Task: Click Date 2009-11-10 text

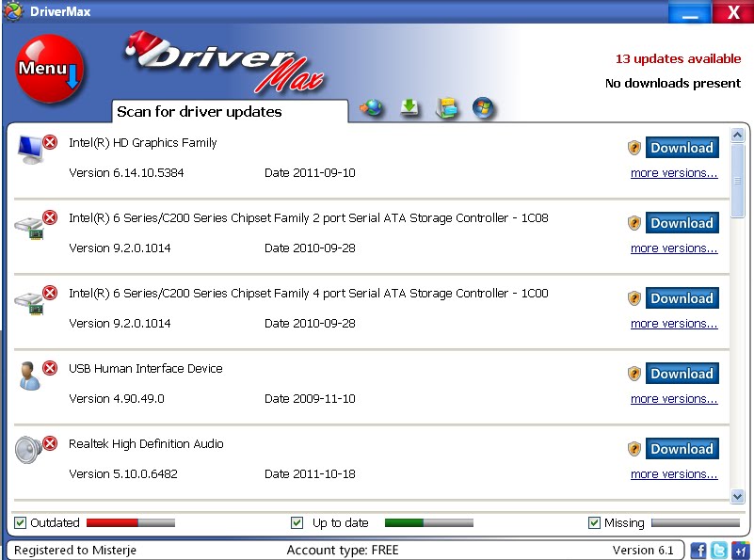Action: [x=310, y=399]
